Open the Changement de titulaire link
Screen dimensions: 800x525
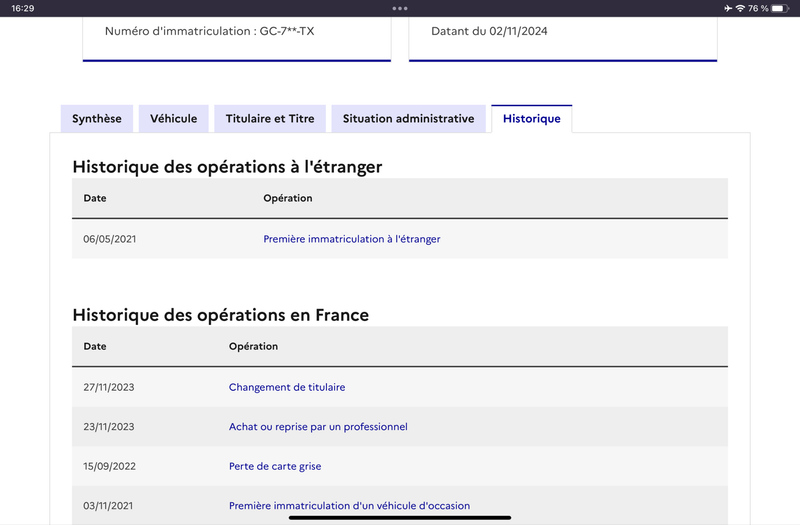click(287, 387)
